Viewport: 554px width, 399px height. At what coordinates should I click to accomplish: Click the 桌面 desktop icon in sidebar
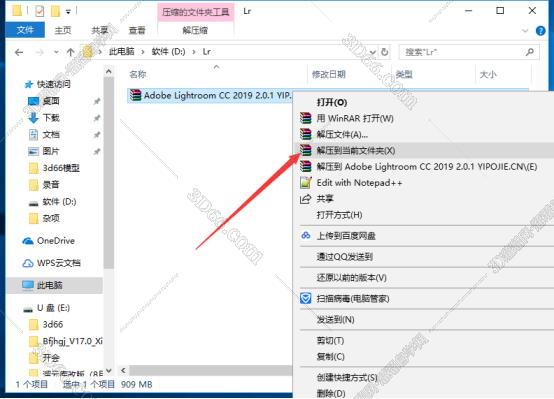coord(33,101)
